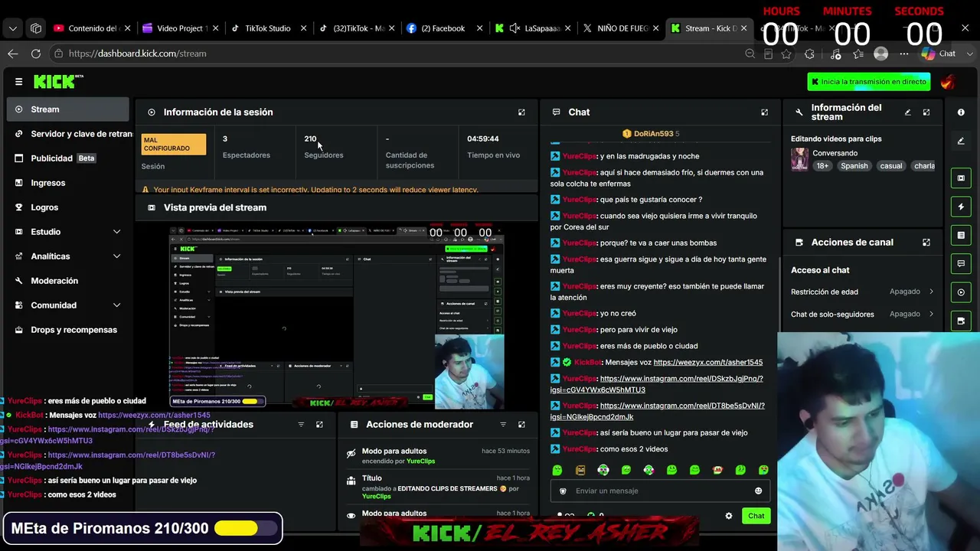The image size is (980, 551).
Task: Open the user avatar in Kick header
Action: (948, 82)
